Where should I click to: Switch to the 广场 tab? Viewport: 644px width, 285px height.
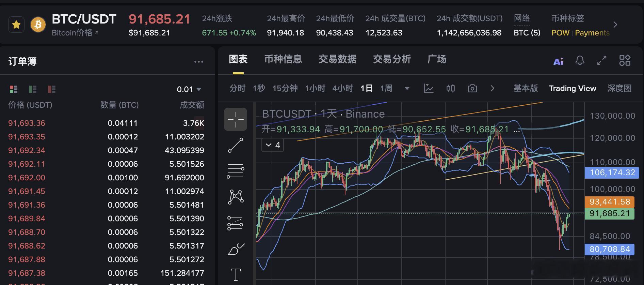(437, 59)
